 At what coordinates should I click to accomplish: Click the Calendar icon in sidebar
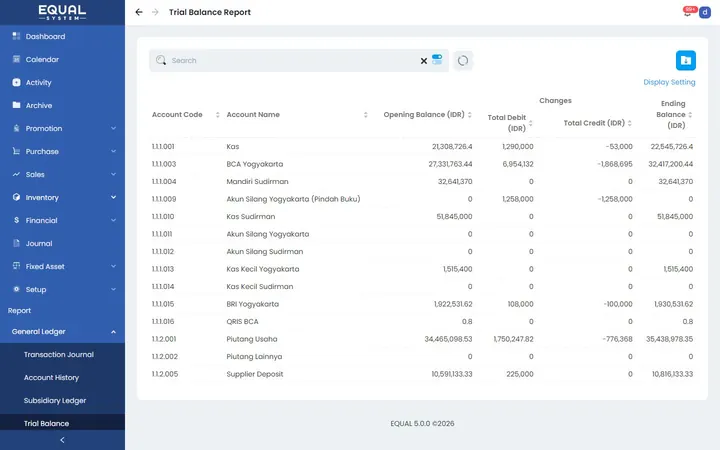(x=17, y=59)
